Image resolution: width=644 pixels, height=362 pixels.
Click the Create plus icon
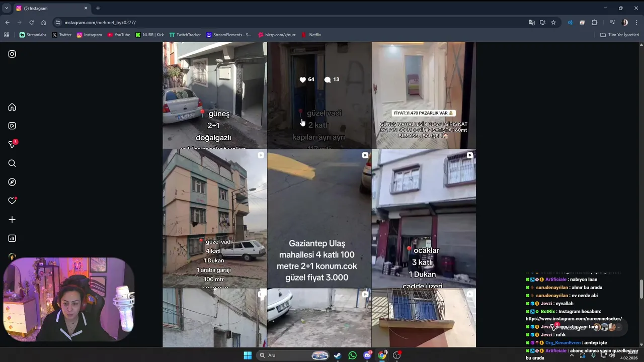[x=12, y=220]
